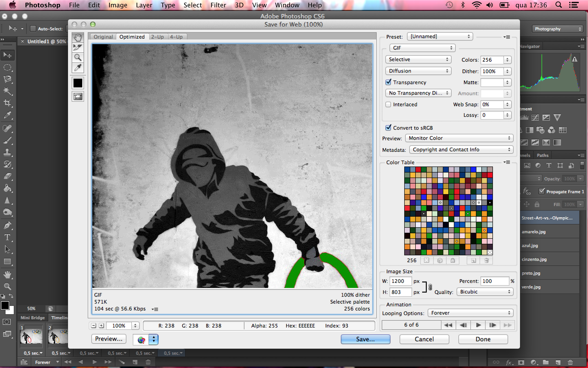The height and width of the screenshot is (368, 588).
Task: Select timeline frame 1 thumbnail
Action: (31, 336)
